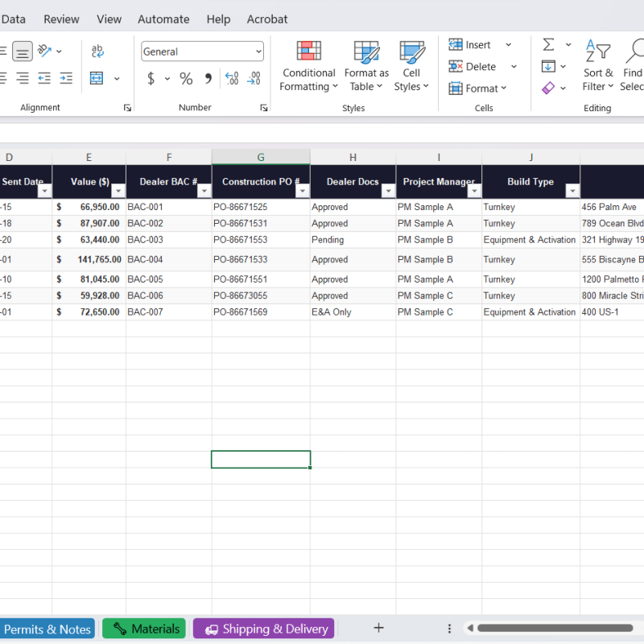Image resolution: width=644 pixels, height=644 pixels.
Task: Click Increase Indent icon
Action: point(66,78)
